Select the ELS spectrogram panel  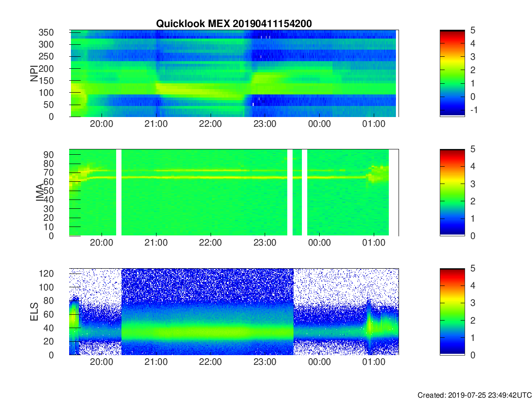pyautogui.click(x=234, y=312)
